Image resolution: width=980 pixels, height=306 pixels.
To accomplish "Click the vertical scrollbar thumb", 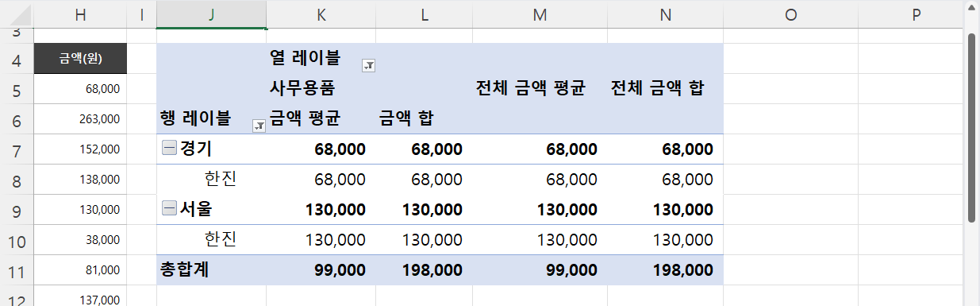I will coord(972,126).
